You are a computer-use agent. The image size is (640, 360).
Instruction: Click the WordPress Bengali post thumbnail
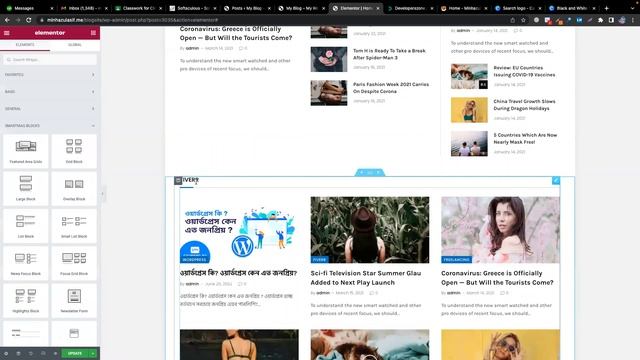pos(239,230)
